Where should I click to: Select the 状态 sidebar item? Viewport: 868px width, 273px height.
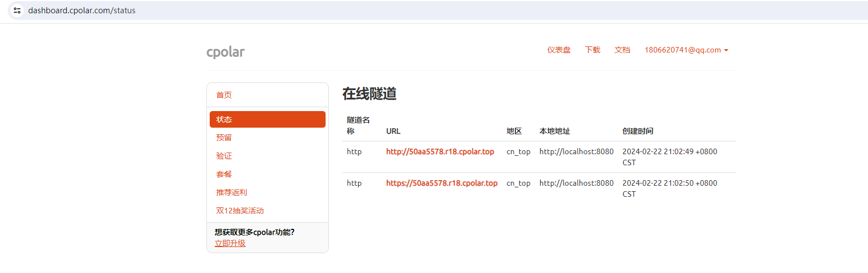(268, 119)
